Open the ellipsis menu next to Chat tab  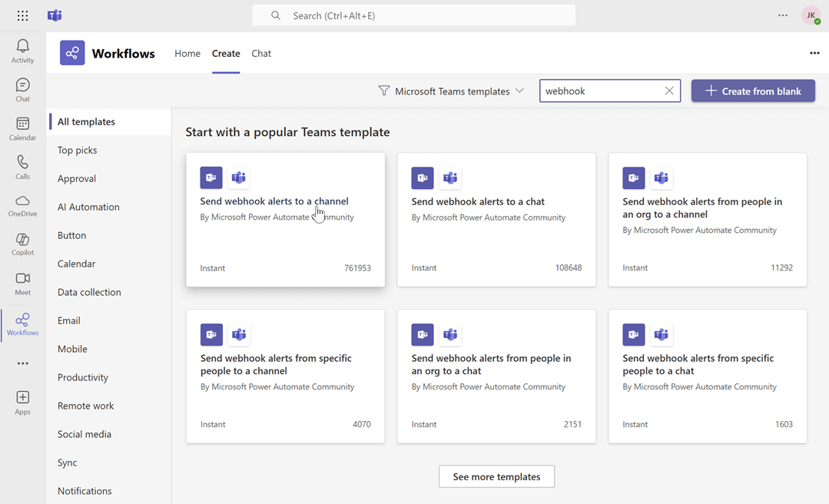[x=814, y=53]
